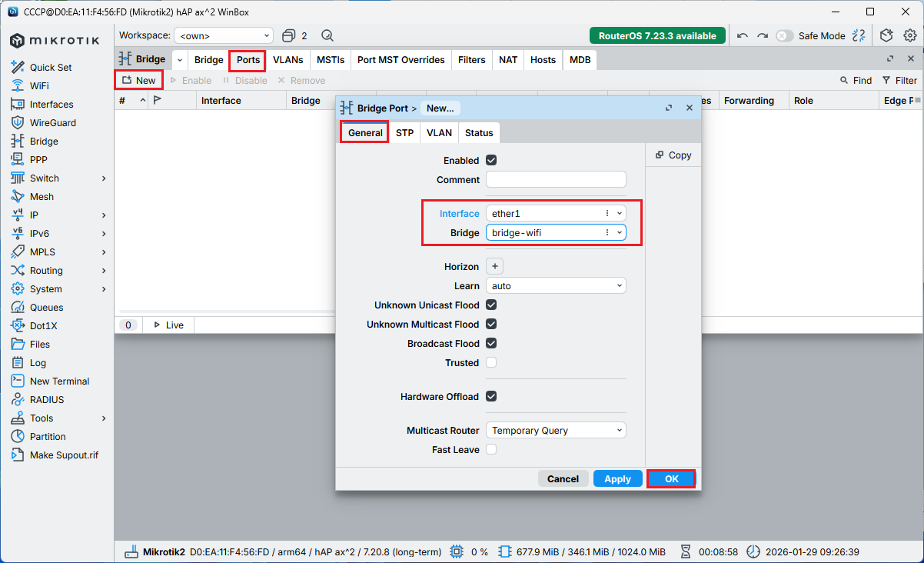Open the Bridge bridge-wifi dropdown

[x=620, y=232]
